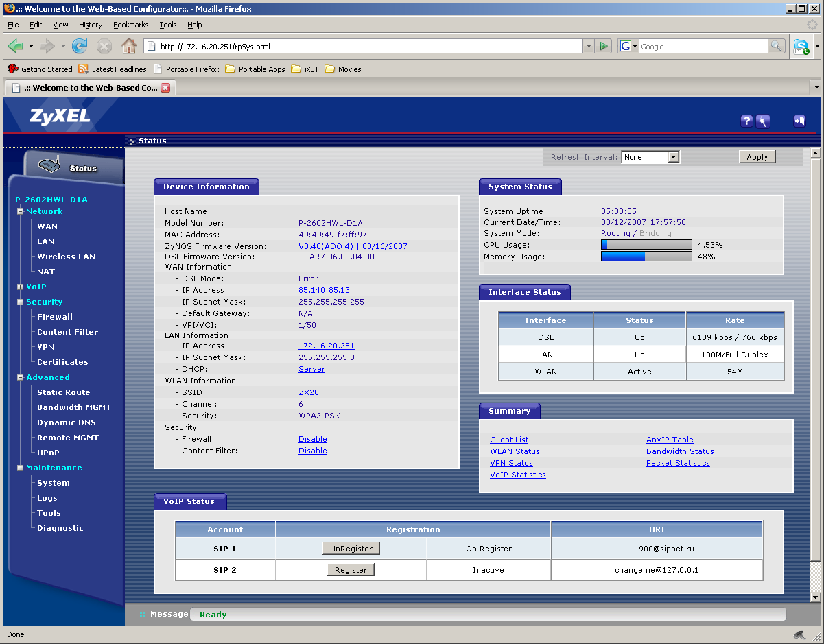The width and height of the screenshot is (824, 644).
Task: Open the Client List link
Action: (x=509, y=440)
